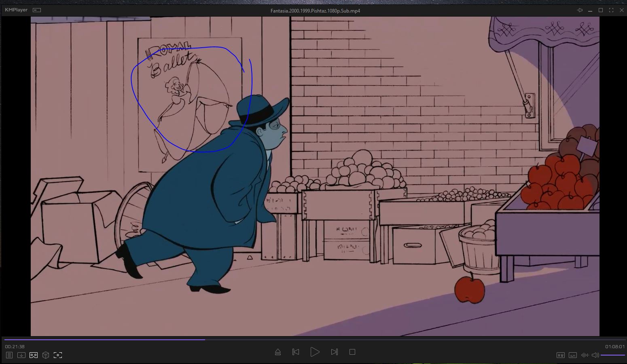Screen dimensions: 627x364
Task: Enter fullscreen mode from title bar
Action: [x=611, y=10]
